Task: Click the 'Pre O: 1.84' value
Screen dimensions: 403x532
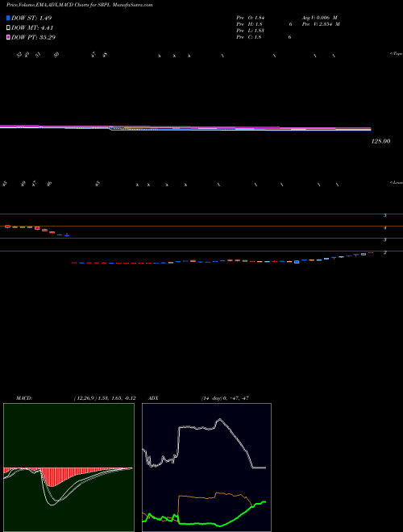Action: (251, 18)
